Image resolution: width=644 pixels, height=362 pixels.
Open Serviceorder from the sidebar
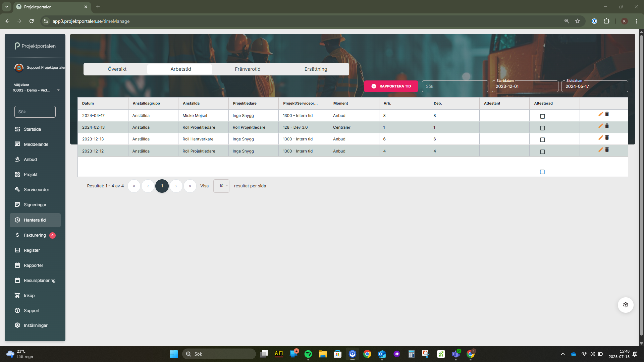click(36, 190)
